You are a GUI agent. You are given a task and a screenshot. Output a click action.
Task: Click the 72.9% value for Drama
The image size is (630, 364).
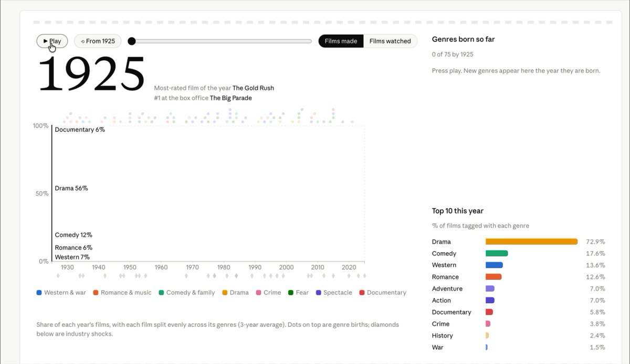(595, 242)
